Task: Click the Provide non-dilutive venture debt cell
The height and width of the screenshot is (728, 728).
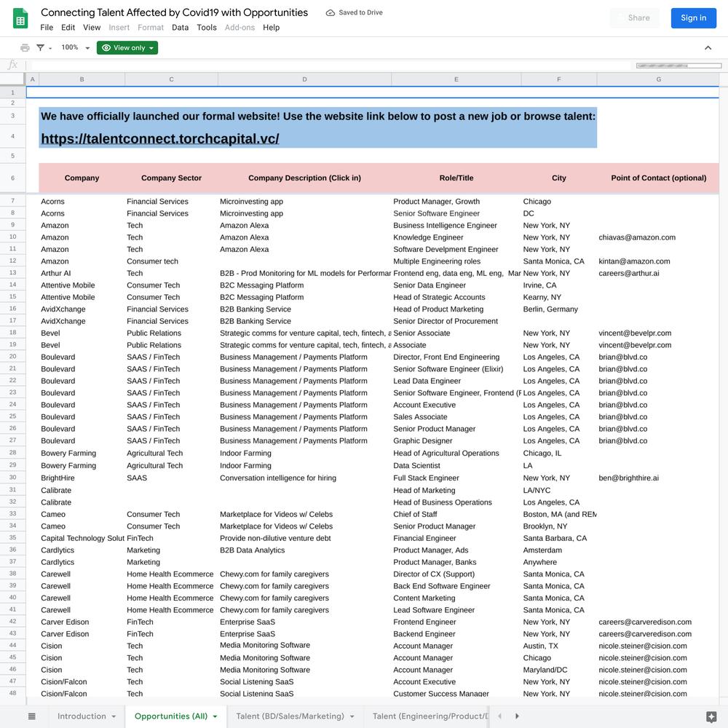Action: [304, 538]
